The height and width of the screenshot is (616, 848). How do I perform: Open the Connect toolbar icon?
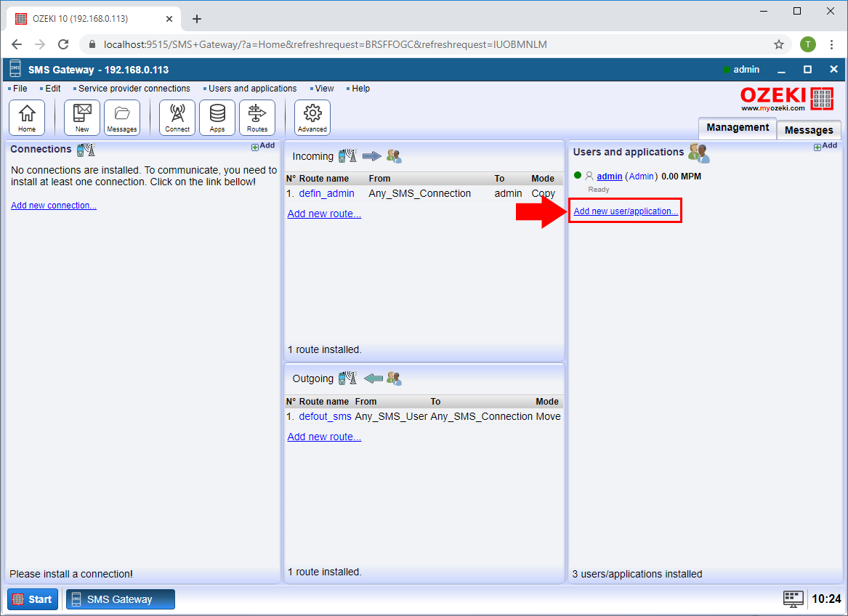(x=177, y=118)
